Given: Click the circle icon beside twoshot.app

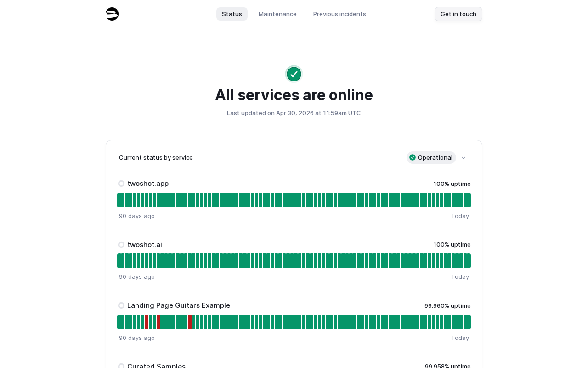Looking at the screenshot, I should pos(121,184).
